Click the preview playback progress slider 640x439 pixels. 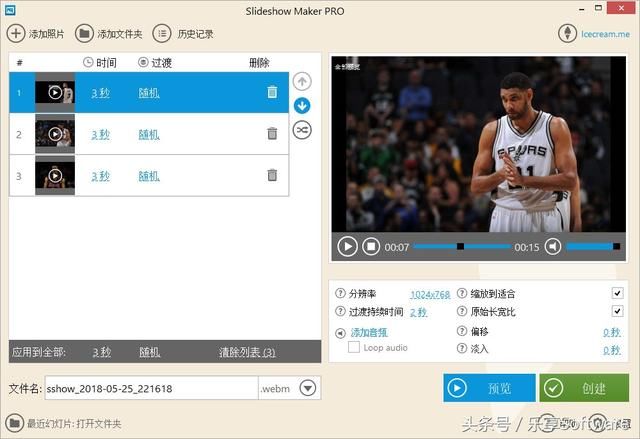pyautogui.click(x=460, y=246)
